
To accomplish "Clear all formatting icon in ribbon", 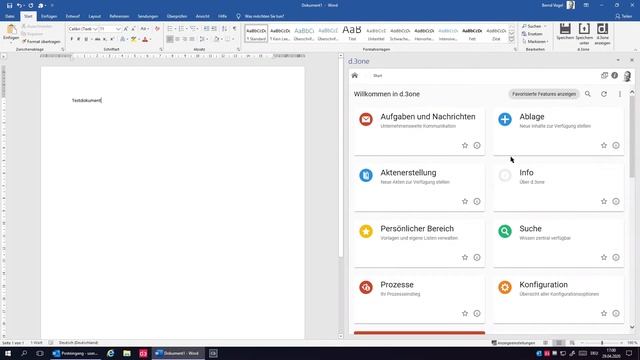I will [157, 29].
